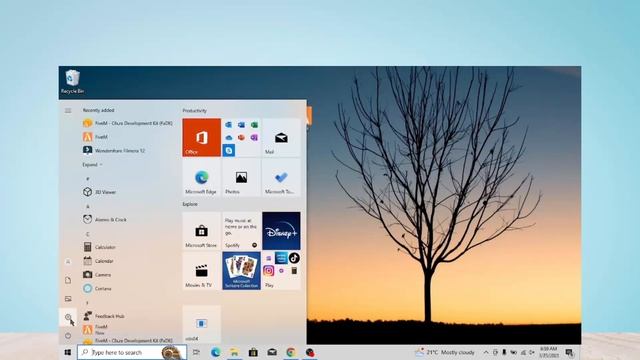Open Pictures from the Start sidebar
Image resolution: width=640 pixels, height=360 pixels.
(x=68, y=299)
